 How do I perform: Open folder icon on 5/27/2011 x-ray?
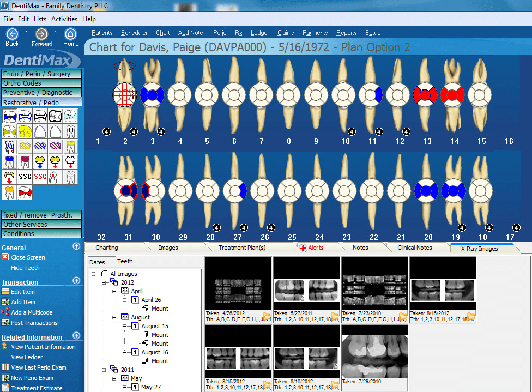[335, 317]
